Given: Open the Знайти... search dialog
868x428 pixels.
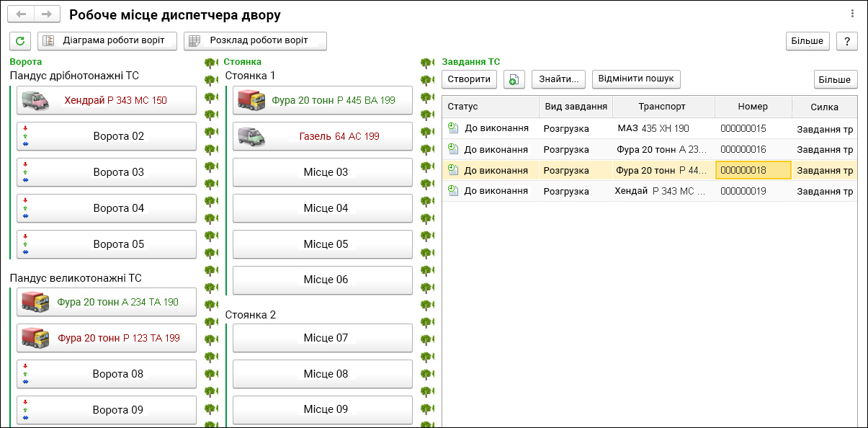Looking at the screenshot, I should (x=558, y=79).
